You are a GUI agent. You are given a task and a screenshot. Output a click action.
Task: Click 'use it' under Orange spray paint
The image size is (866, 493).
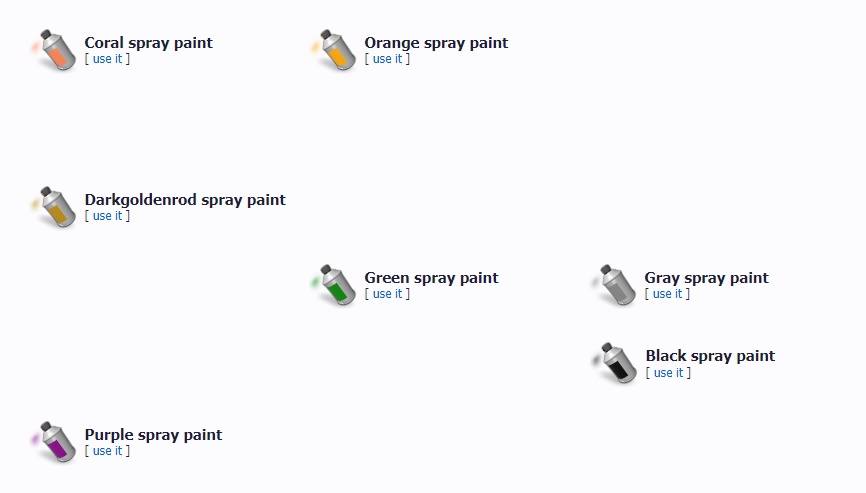387,59
